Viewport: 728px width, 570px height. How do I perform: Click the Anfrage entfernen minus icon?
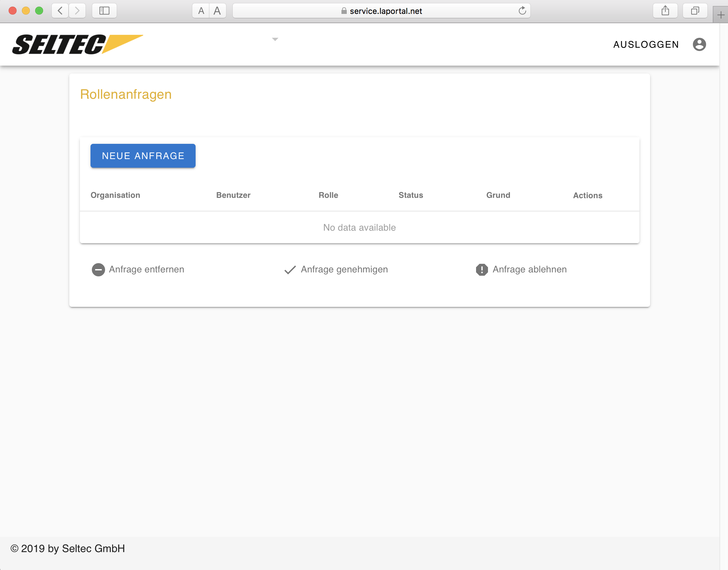coord(98,270)
